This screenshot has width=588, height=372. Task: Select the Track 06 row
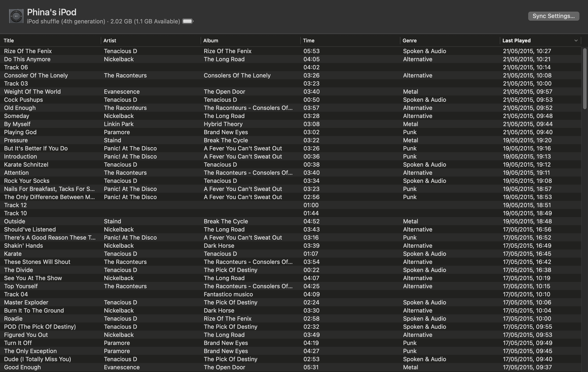tap(291, 67)
